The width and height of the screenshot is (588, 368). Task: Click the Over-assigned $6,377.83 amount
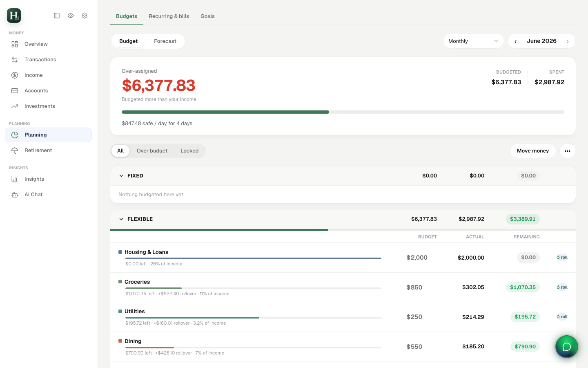coord(158,85)
